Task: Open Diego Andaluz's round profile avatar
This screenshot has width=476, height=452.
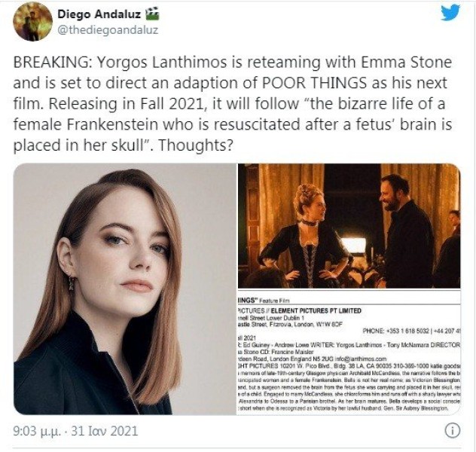Action: click(32, 21)
